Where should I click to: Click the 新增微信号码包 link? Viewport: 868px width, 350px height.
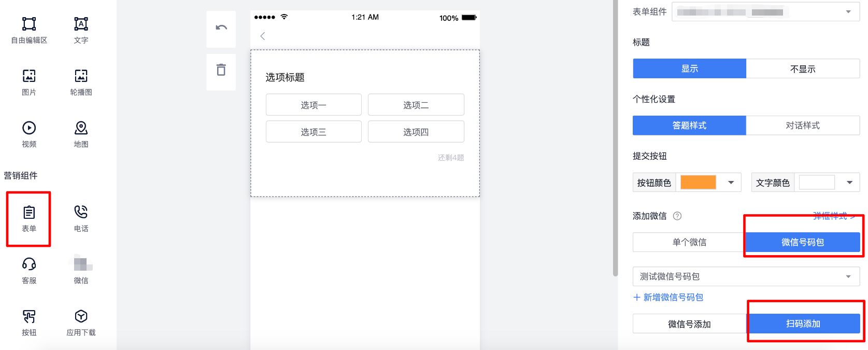(668, 297)
